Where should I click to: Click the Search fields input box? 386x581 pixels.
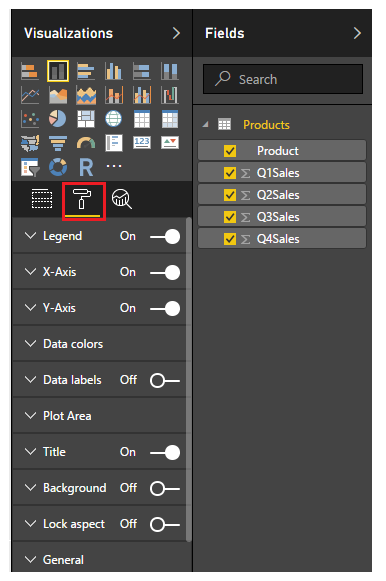tap(283, 79)
